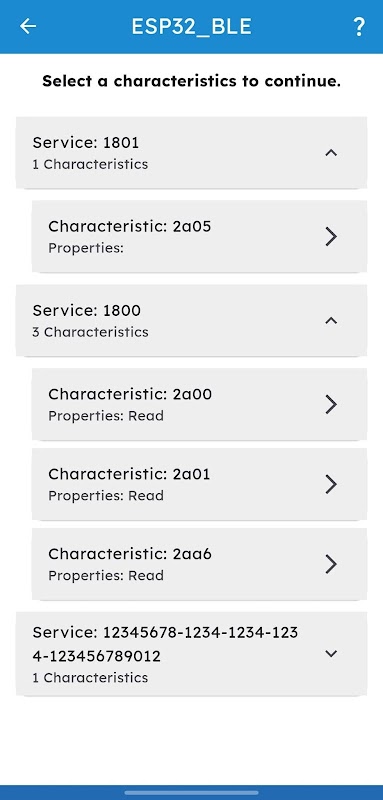Viewport: 383px width, 800px height.
Task: Tap the chevron next to Characteristic 2a00
Action: pyautogui.click(x=331, y=404)
